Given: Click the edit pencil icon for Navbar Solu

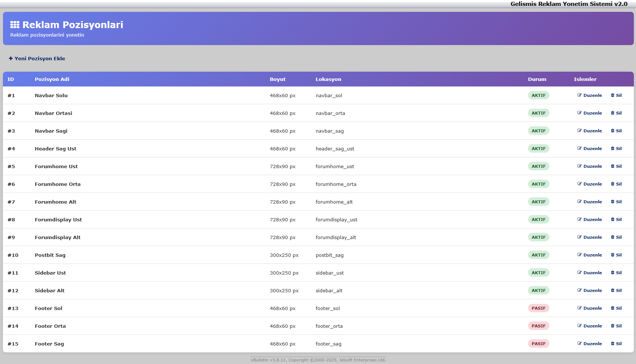Looking at the screenshot, I should click(x=579, y=95).
